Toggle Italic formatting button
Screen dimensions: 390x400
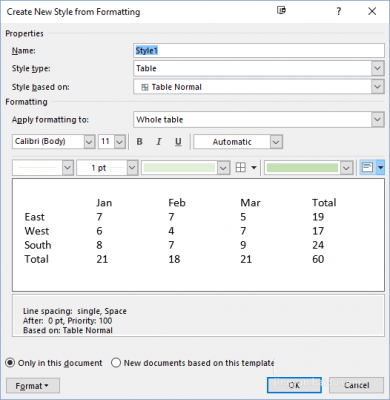(x=159, y=142)
